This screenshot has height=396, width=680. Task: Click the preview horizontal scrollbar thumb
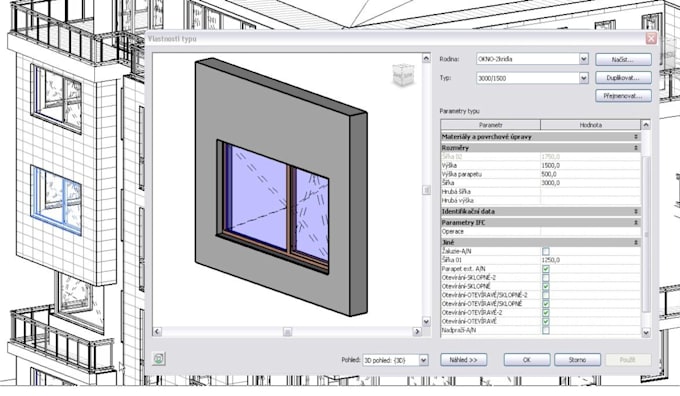[287, 331]
